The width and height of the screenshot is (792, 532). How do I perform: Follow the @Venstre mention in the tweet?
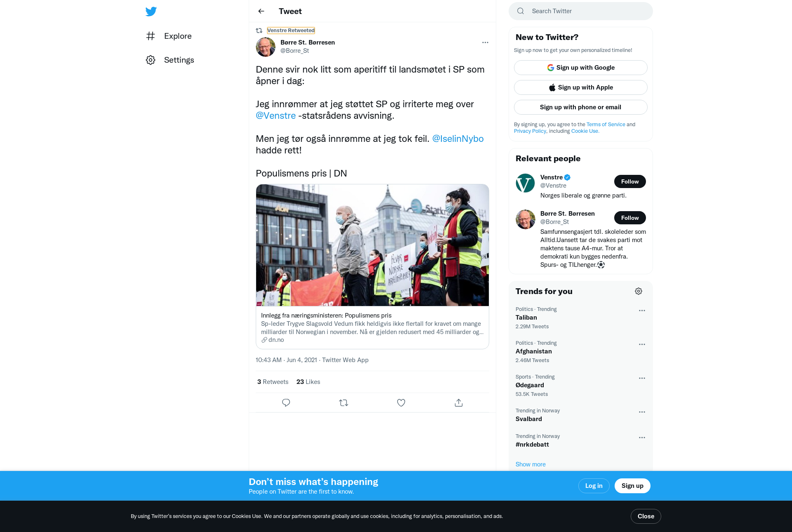pyautogui.click(x=276, y=115)
